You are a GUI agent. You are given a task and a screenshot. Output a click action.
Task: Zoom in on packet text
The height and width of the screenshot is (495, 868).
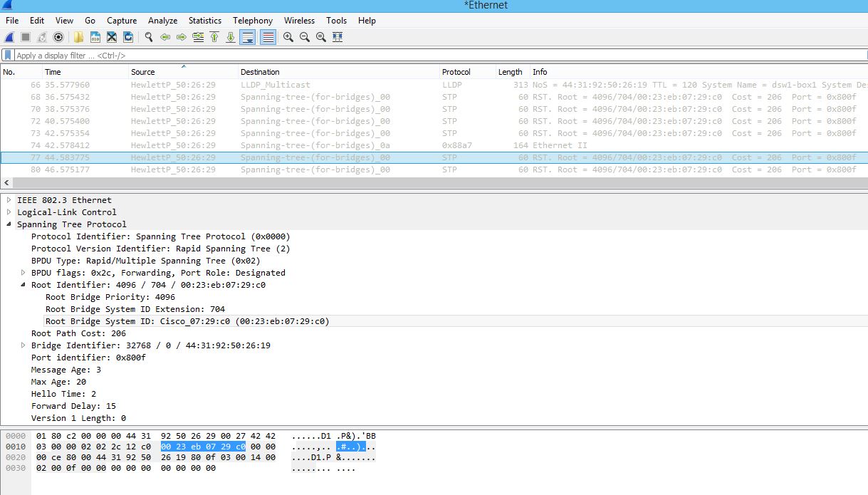coord(288,37)
